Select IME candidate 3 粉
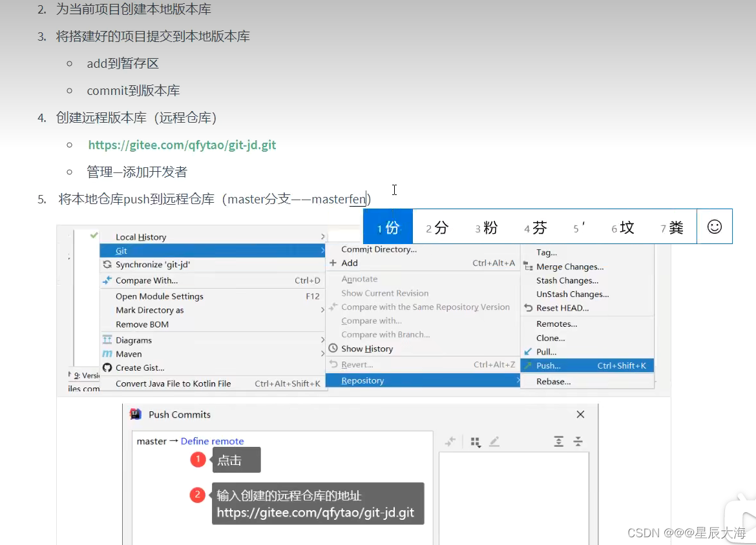Image resolution: width=756 pixels, height=545 pixels. (487, 227)
